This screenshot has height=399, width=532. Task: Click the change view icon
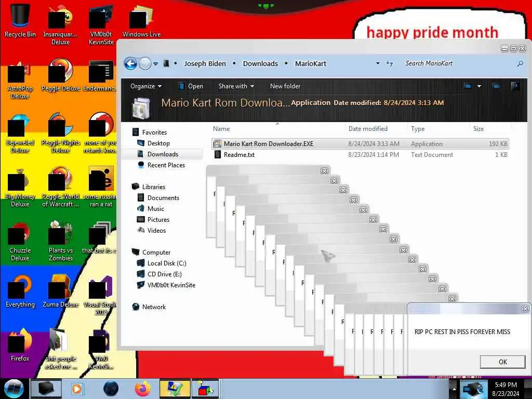tap(468, 86)
